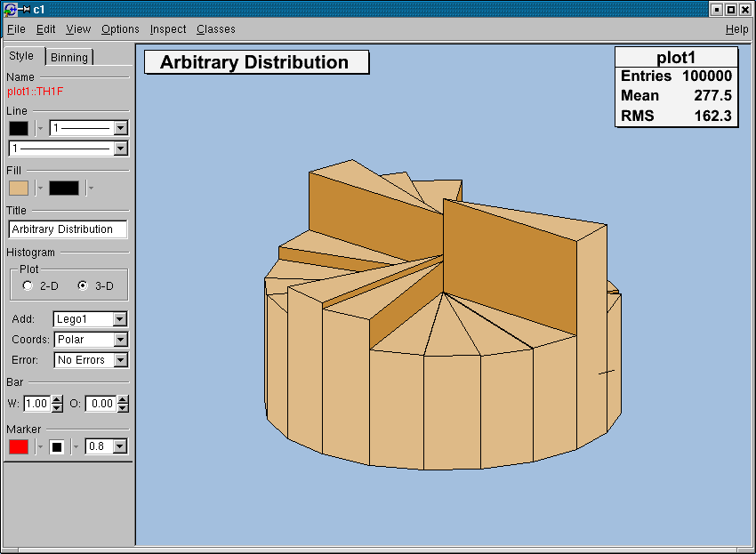Increase bar width W with up arrow

click(x=58, y=399)
